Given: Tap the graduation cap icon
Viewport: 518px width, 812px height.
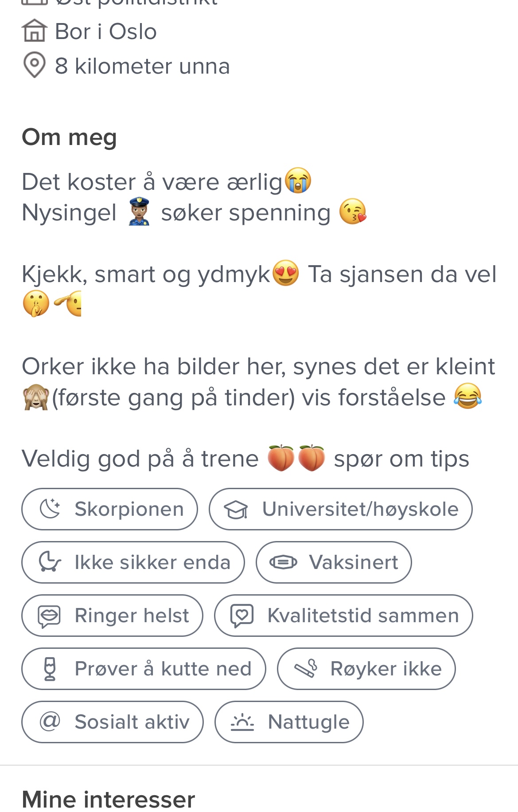Looking at the screenshot, I should pyautogui.click(x=236, y=510).
